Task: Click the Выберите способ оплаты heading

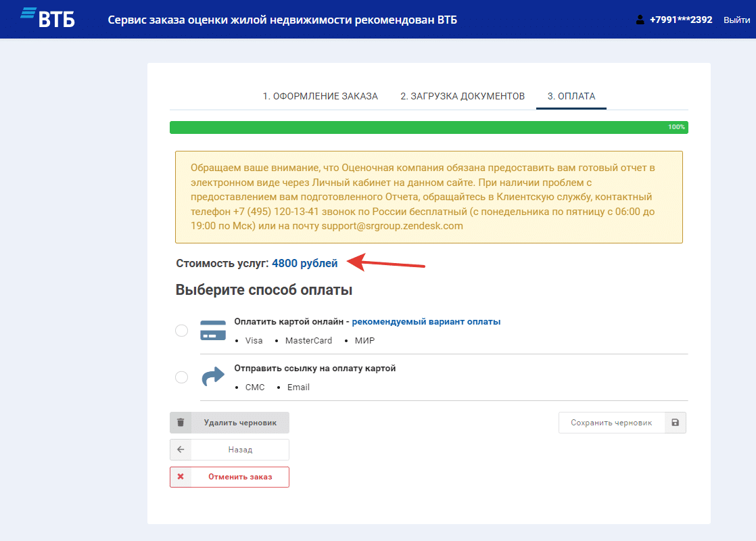Action: click(264, 290)
